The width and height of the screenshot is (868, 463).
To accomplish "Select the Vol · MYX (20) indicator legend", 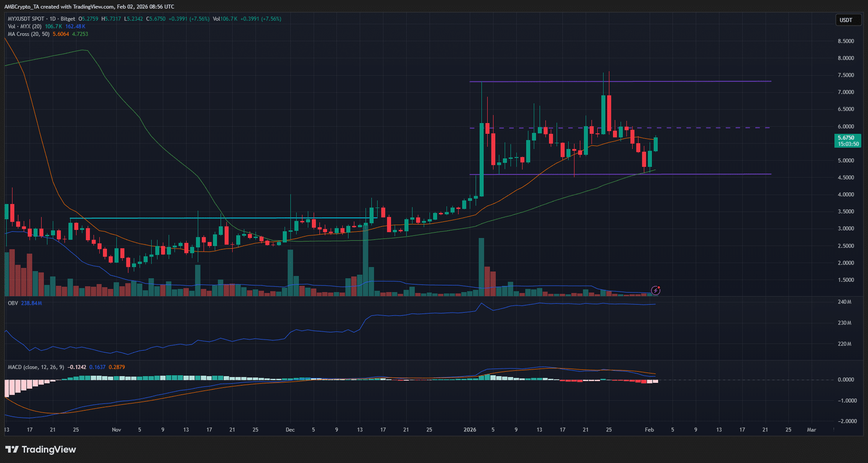I will (x=24, y=27).
